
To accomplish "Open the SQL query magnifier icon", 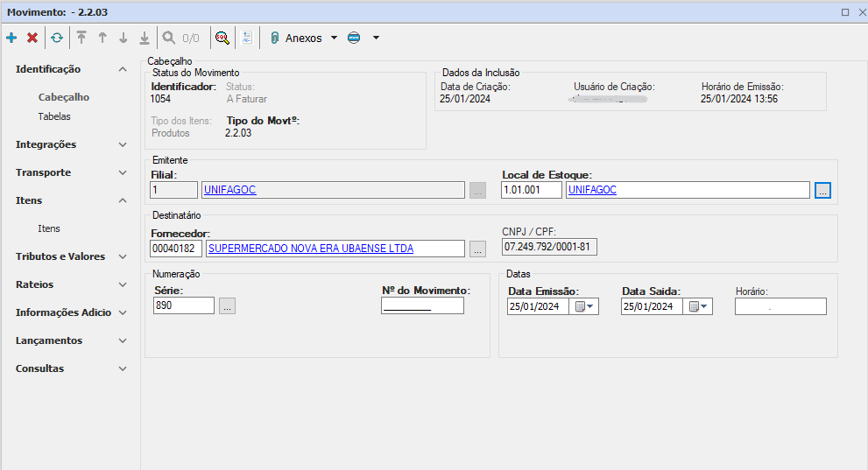I will point(222,38).
